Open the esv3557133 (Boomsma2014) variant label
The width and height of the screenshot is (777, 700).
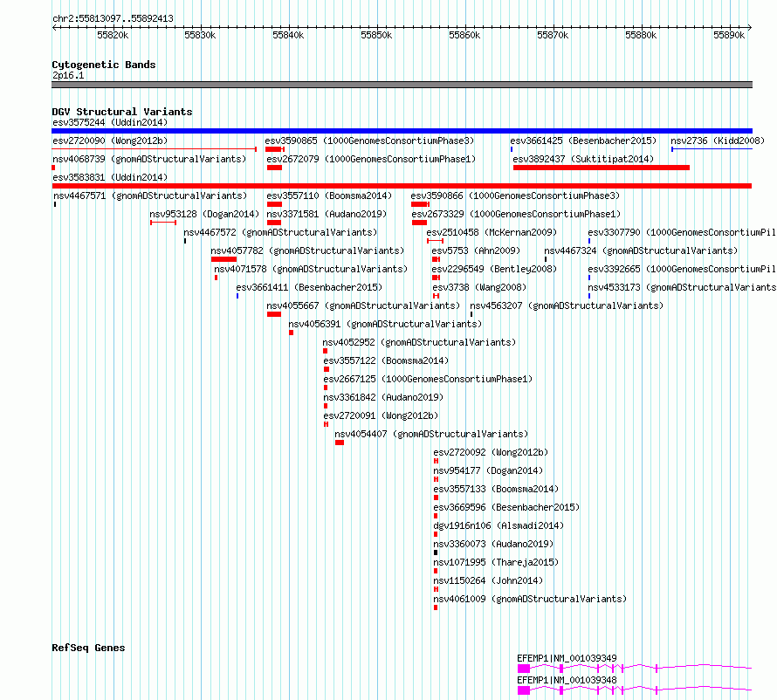click(x=496, y=489)
